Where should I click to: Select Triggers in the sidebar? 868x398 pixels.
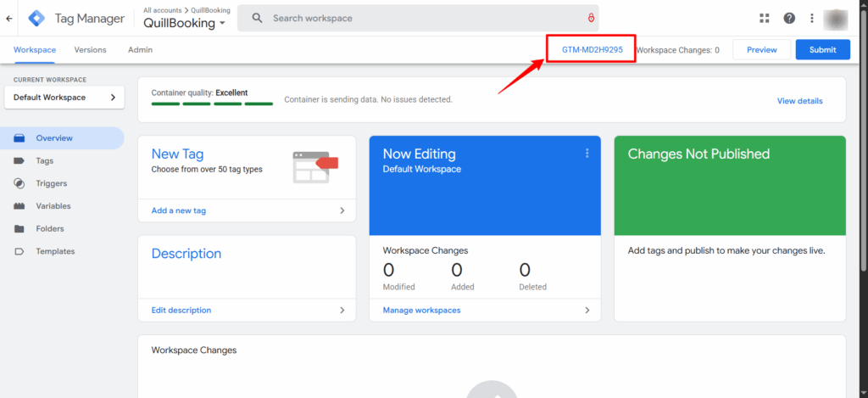(51, 183)
